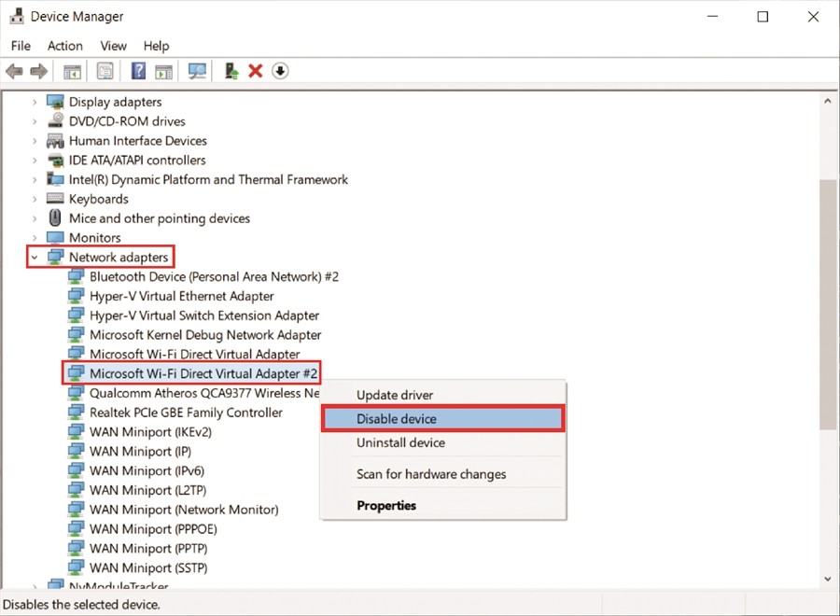Open the View menu
Screen dimensions: 840x616
[114, 46]
